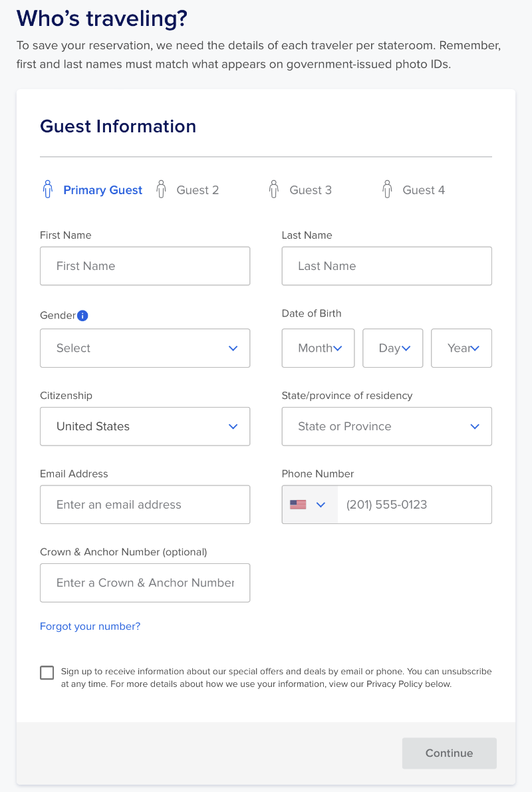
Task: Switch to the Guest 2 tab
Action: pos(198,190)
